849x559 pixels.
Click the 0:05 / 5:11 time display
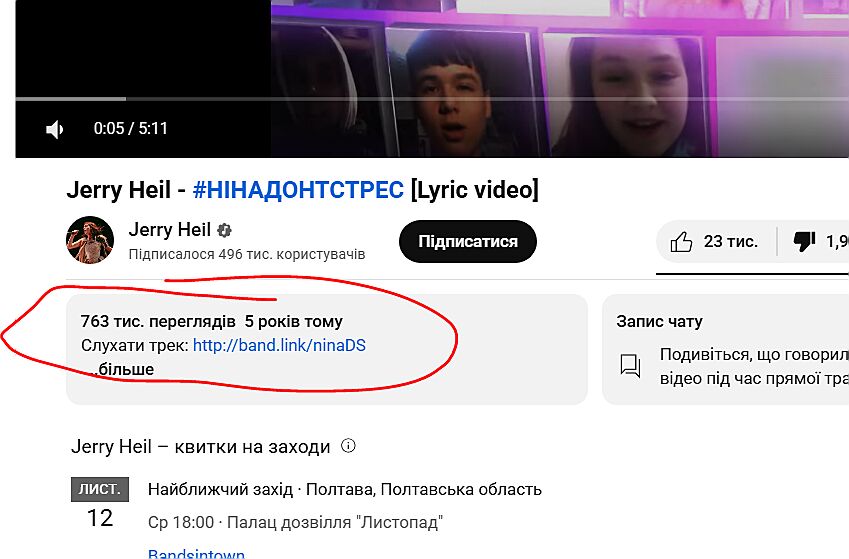click(x=130, y=129)
